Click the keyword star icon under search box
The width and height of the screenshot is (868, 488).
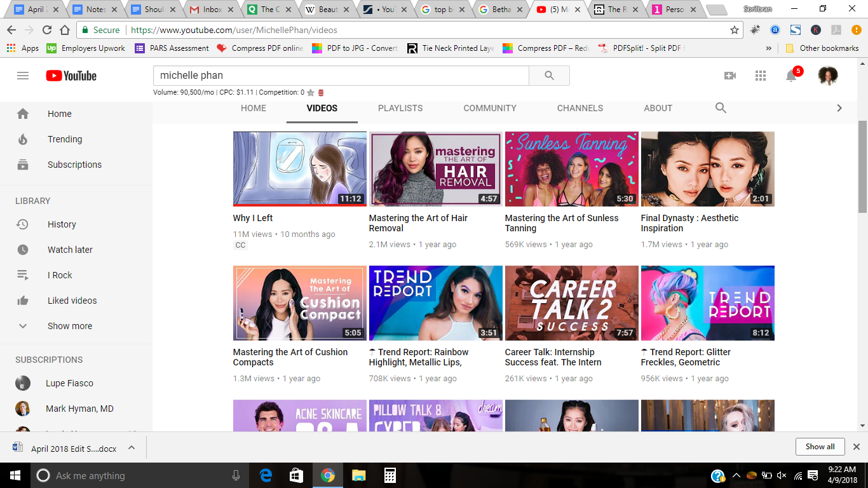click(311, 93)
